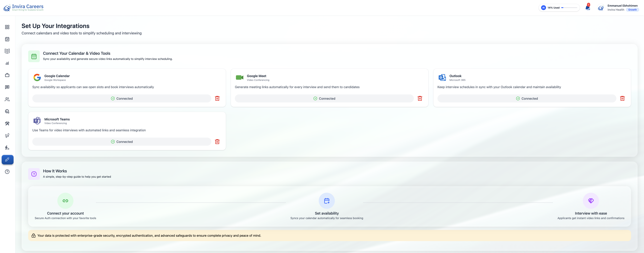Click the Growth plan badge
This screenshot has height=253, width=644.
[633, 10]
